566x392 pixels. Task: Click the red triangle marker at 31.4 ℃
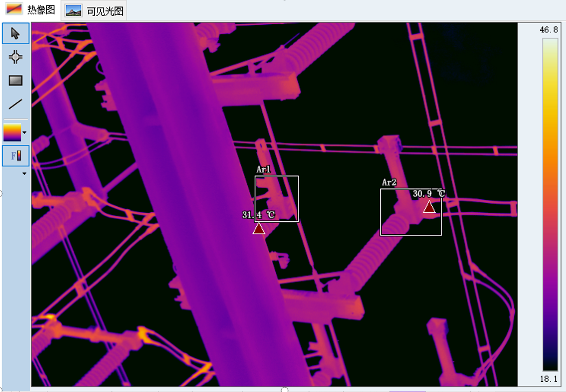[x=259, y=228]
